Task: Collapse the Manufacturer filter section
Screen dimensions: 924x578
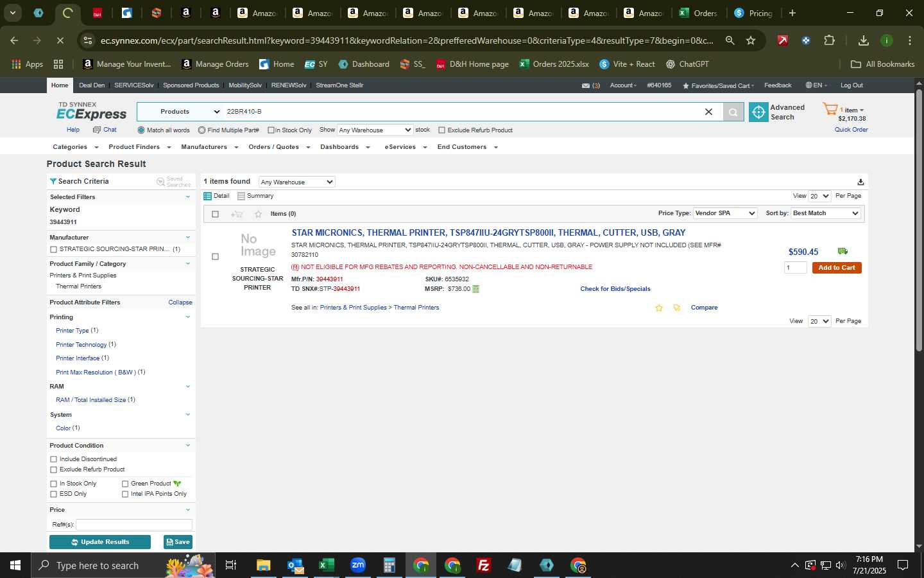Action: [x=188, y=238]
